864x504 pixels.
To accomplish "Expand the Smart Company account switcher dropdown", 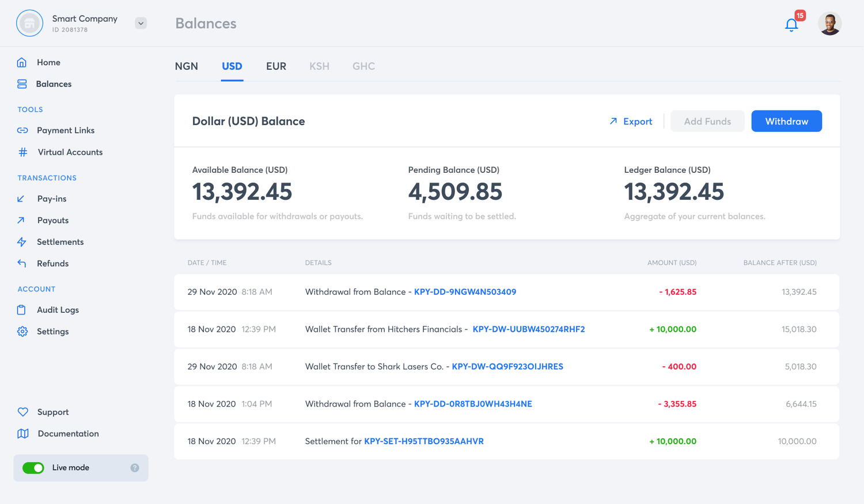I will (141, 24).
